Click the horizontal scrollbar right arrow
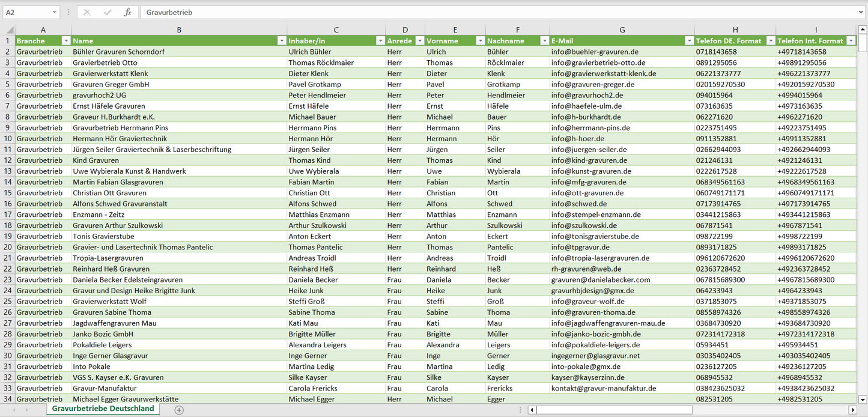 tap(852, 410)
